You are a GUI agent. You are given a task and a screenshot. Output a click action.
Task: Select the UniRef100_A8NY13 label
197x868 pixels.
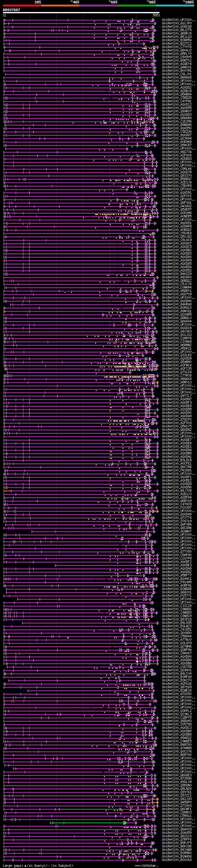[177, 382]
